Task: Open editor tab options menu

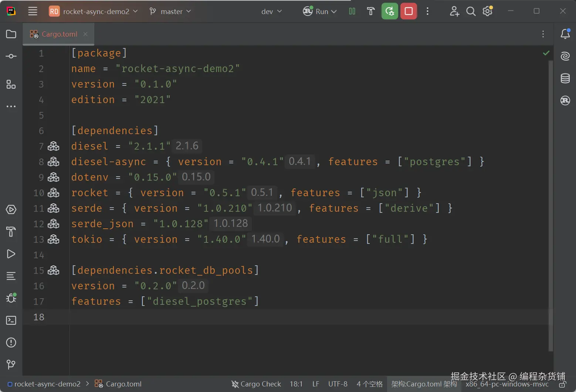Action: pyautogui.click(x=543, y=34)
